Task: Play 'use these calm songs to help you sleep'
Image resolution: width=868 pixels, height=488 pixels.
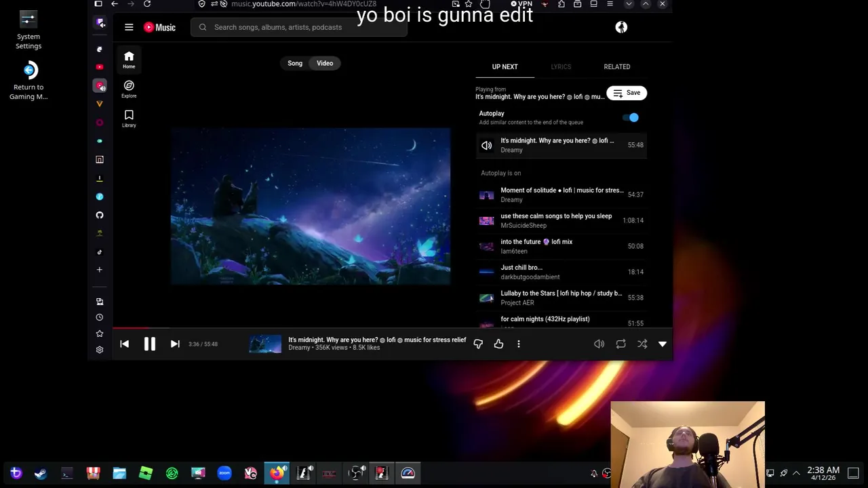Action: 561,220
